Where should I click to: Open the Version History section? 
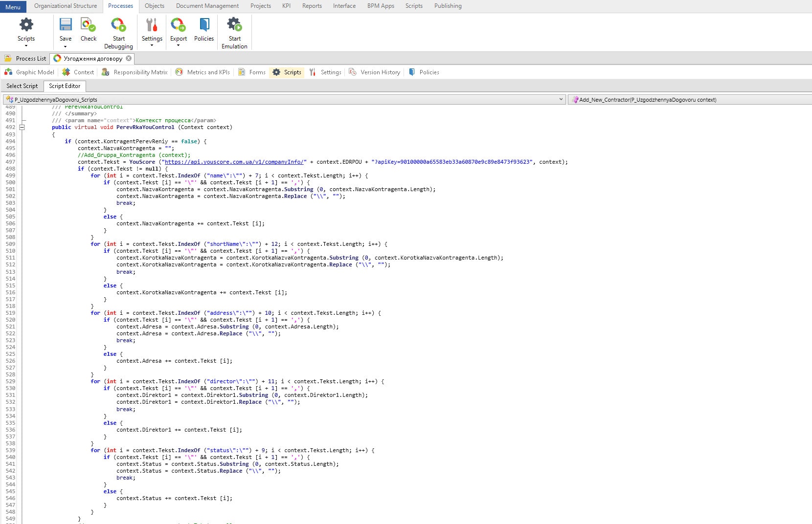pyautogui.click(x=375, y=72)
